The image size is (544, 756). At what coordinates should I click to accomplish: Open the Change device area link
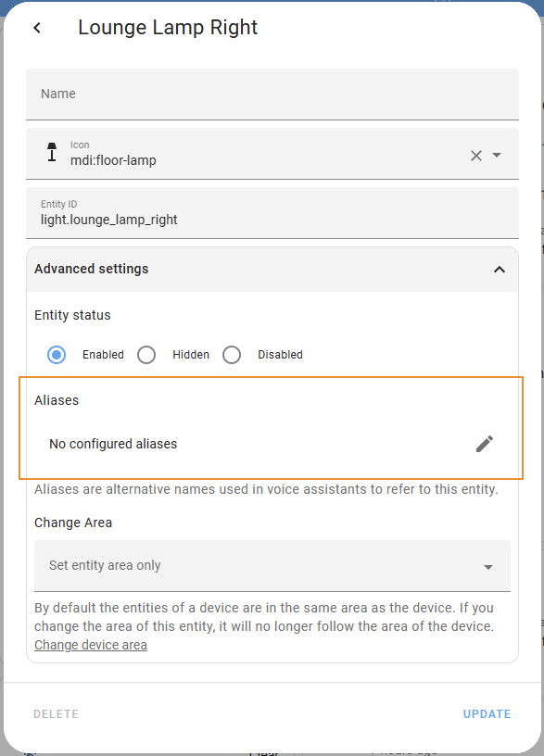click(x=90, y=644)
